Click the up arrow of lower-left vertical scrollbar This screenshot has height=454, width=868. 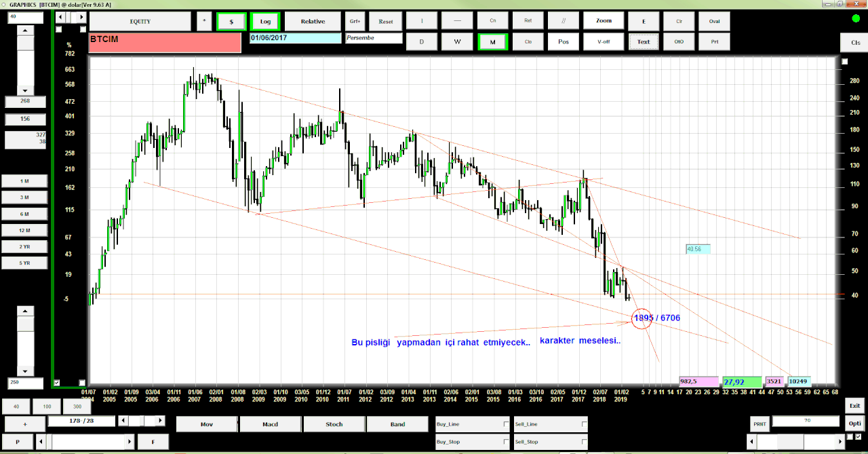pos(25,311)
